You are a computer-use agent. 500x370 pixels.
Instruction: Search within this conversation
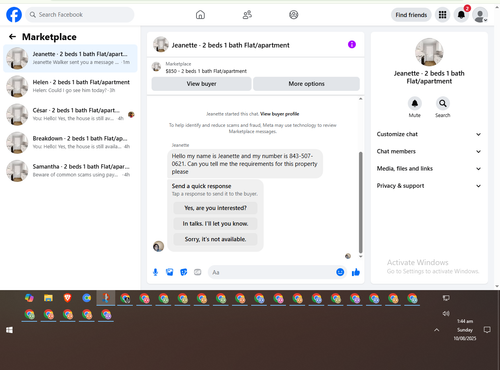443,103
